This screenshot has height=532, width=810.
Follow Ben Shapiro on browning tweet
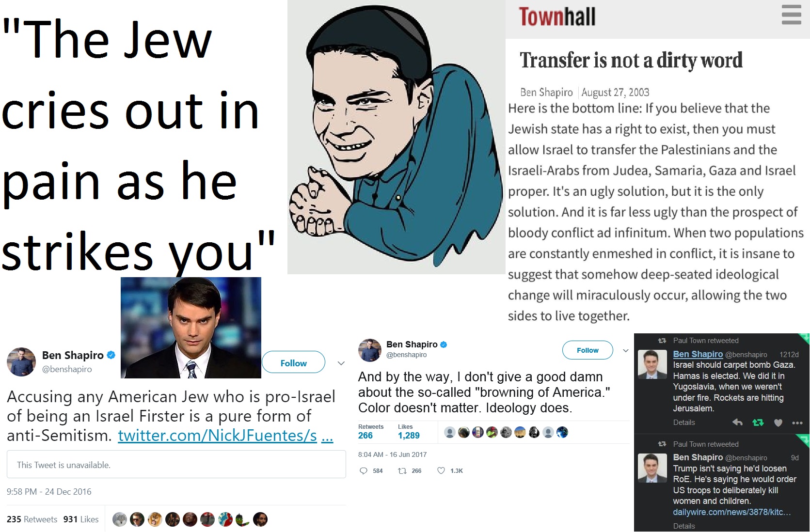click(588, 350)
